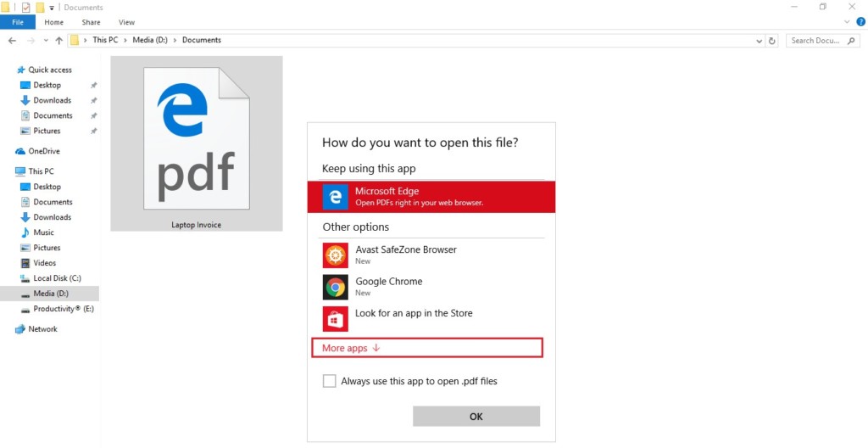Open Documents under This PC

(53, 202)
